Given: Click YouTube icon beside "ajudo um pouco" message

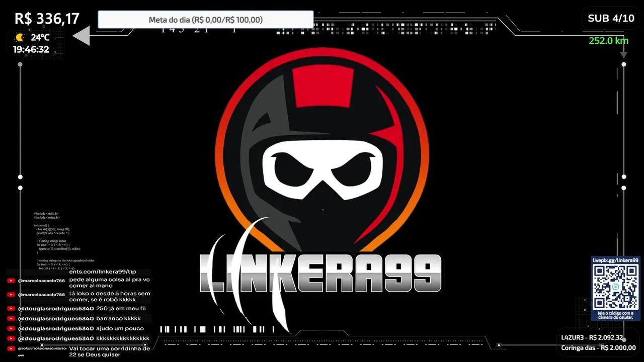Looking at the screenshot, I should point(11,329).
